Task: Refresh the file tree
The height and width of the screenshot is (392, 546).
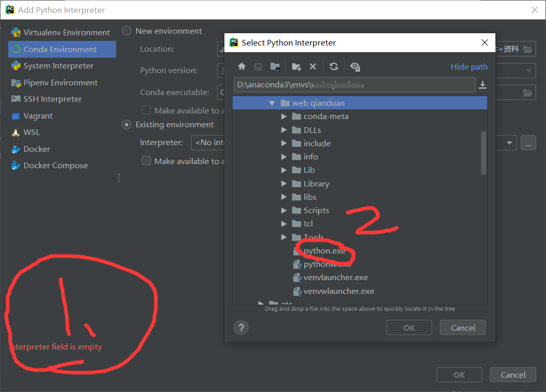Action: point(334,66)
